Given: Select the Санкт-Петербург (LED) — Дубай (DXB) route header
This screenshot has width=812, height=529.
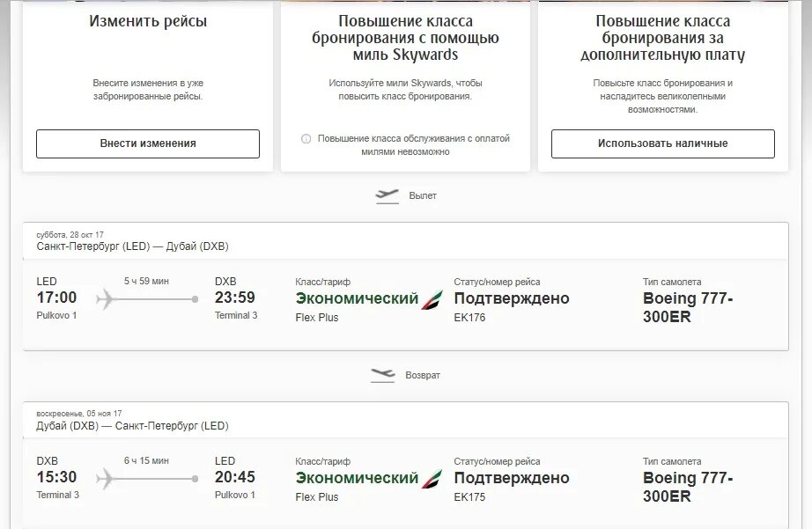Looking at the screenshot, I should [x=132, y=246].
